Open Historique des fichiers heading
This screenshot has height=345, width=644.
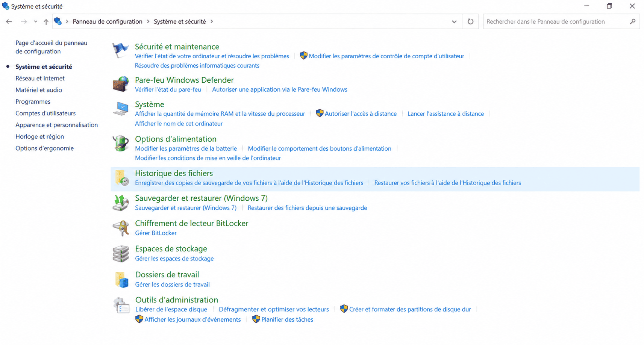[x=174, y=173]
